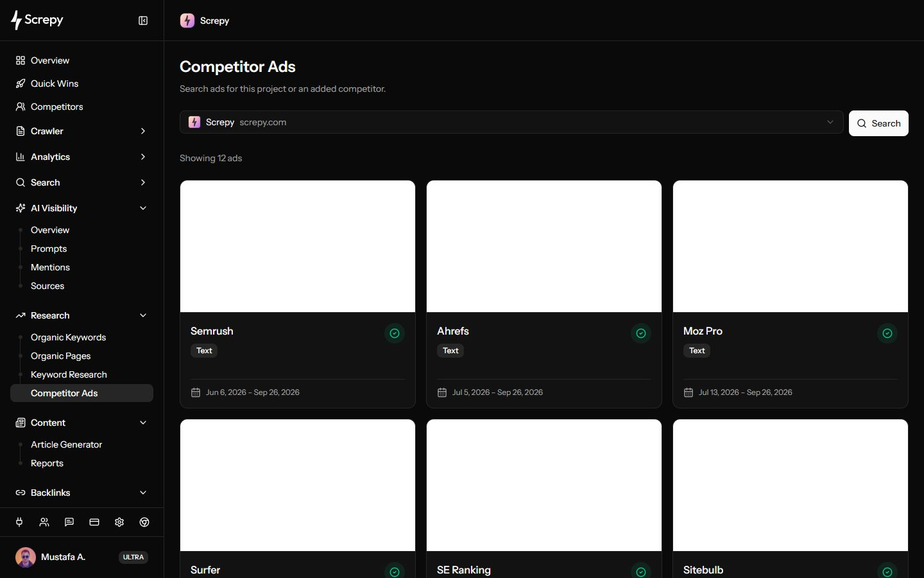Viewport: 924px width, 578px height.
Task: Expand the Crawler section
Action: [x=81, y=131]
